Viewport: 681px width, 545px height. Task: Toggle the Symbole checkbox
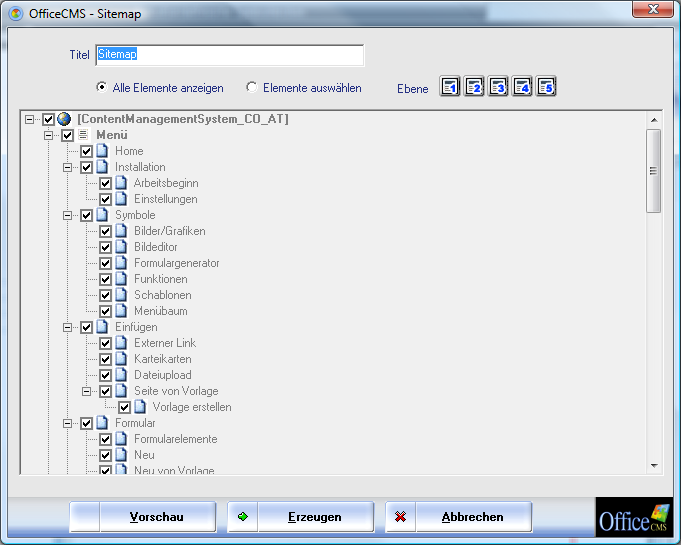tap(86, 215)
